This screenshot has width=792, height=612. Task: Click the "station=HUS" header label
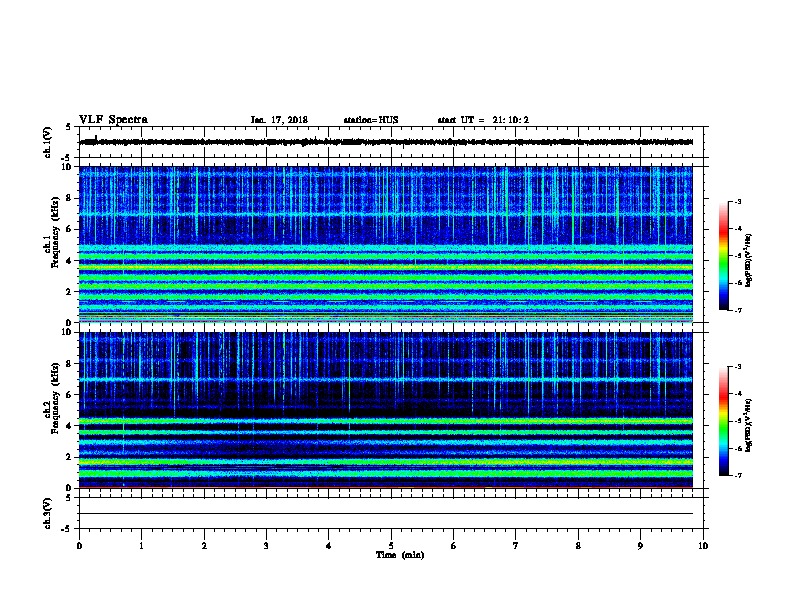pyautogui.click(x=371, y=120)
